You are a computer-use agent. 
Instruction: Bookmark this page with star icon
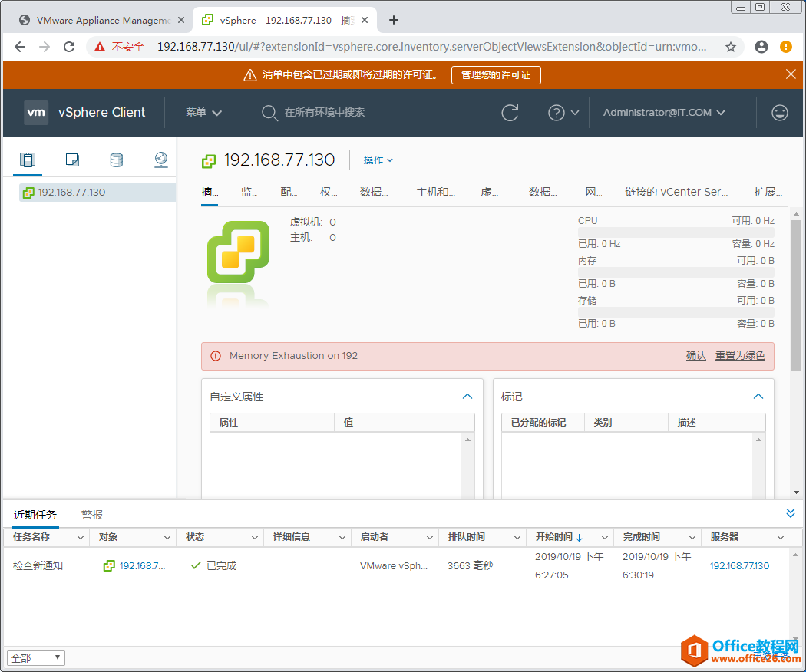click(731, 47)
